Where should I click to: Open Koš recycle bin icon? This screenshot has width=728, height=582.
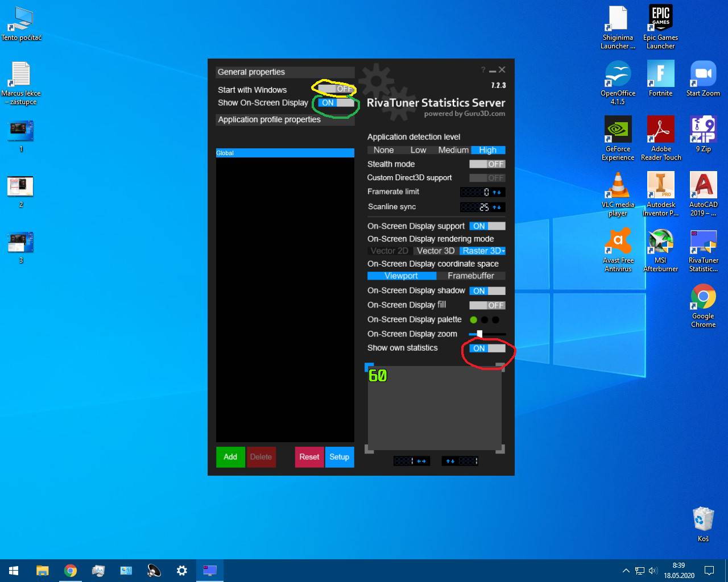703,524
